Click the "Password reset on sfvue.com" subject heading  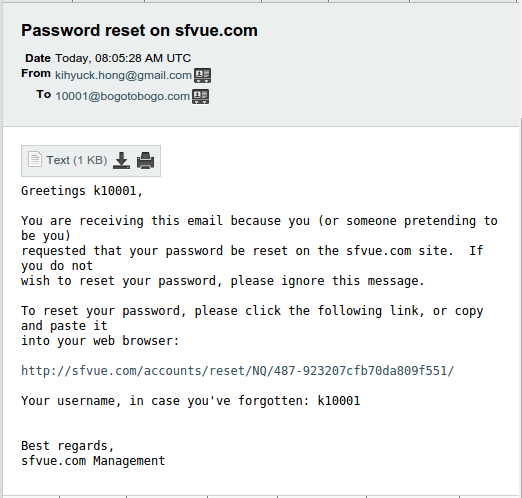pos(139,30)
